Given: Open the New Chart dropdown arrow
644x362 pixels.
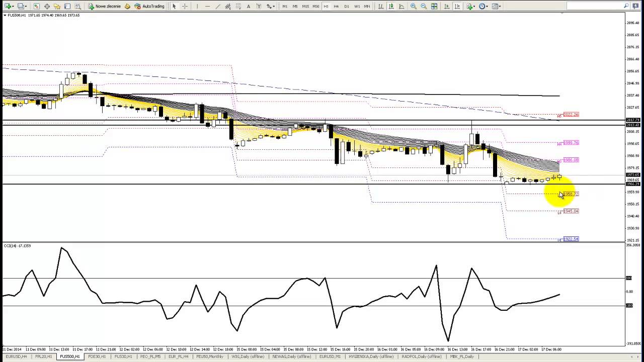Looking at the screenshot, I should pos(13,7).
